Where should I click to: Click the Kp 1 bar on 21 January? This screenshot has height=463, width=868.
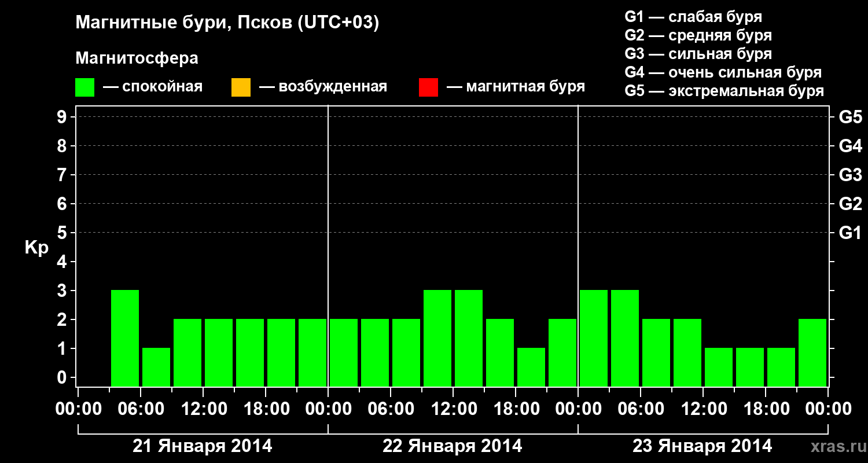click(x=156, y=367)
